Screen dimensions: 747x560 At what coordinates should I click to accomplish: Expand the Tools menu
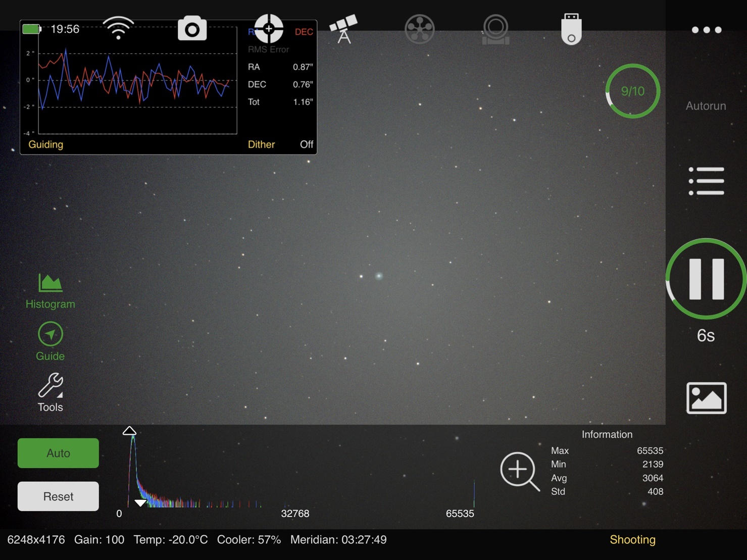[50, 392]
